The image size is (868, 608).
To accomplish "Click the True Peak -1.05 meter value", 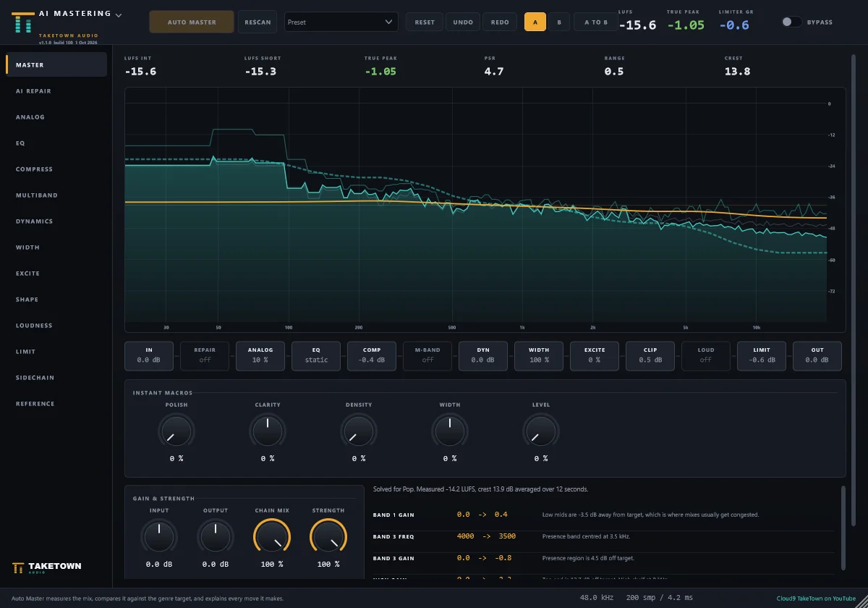I will (685, 25).
